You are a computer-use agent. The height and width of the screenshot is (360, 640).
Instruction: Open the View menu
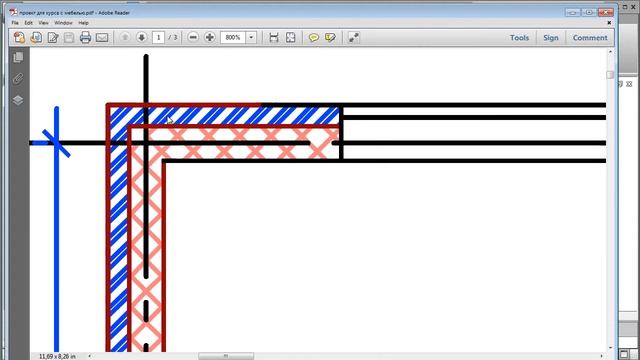pyautogui.click(x=43, y=23)
